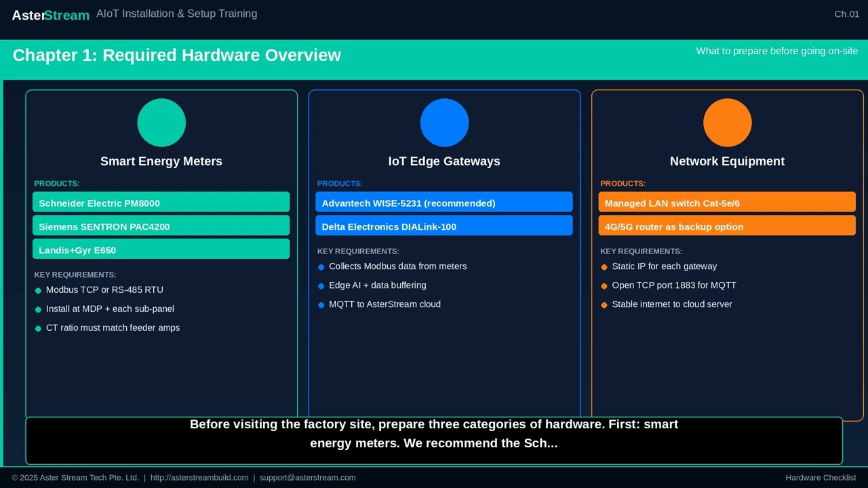The width and height of the screenshot is (868, 488).
Task: Click 'Edge AI + data buffering' requirement
Action: (x=378, y=285)
